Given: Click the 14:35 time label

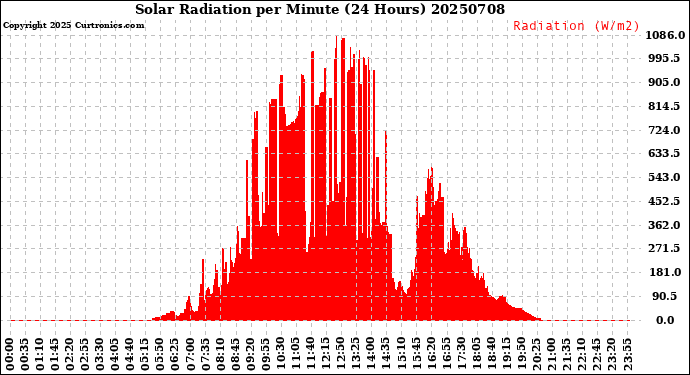Looking at the screenshot, I should 386,355.
